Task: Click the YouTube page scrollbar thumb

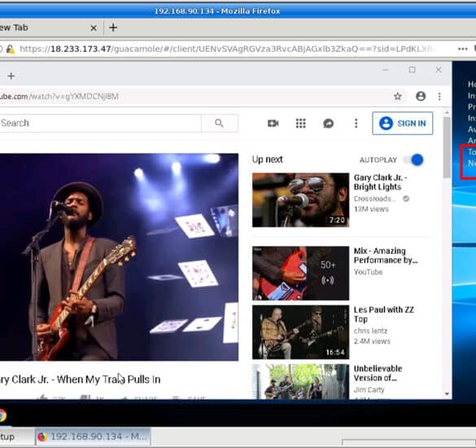Action: 447,147
